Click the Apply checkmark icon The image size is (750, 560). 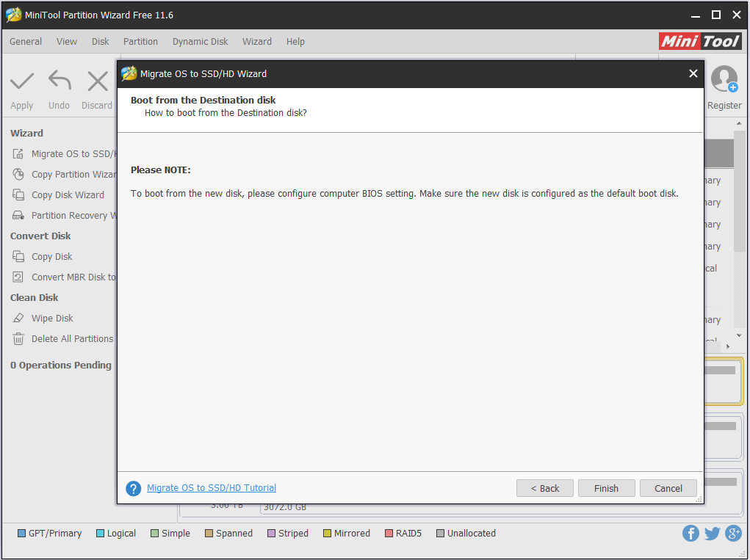tap(21, 81)
